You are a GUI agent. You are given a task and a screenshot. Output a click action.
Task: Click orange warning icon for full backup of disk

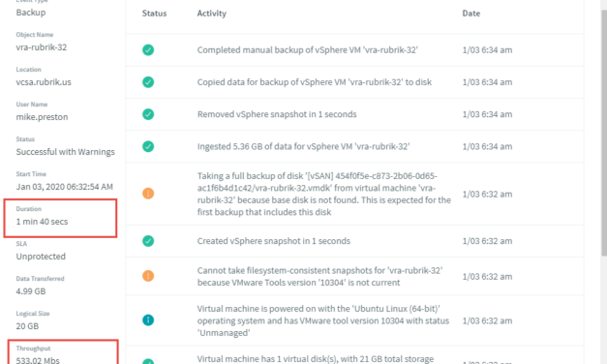pyautogui.click(x=148, y=194)
